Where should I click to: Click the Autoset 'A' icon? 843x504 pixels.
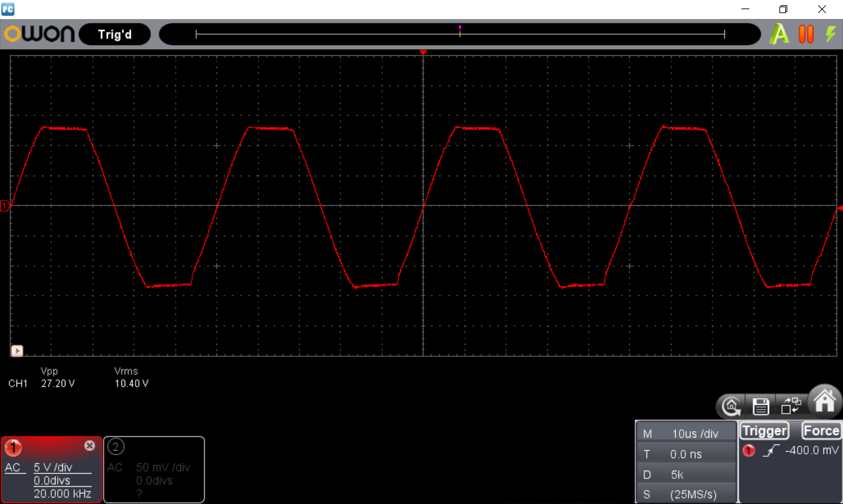pos(779,34)
